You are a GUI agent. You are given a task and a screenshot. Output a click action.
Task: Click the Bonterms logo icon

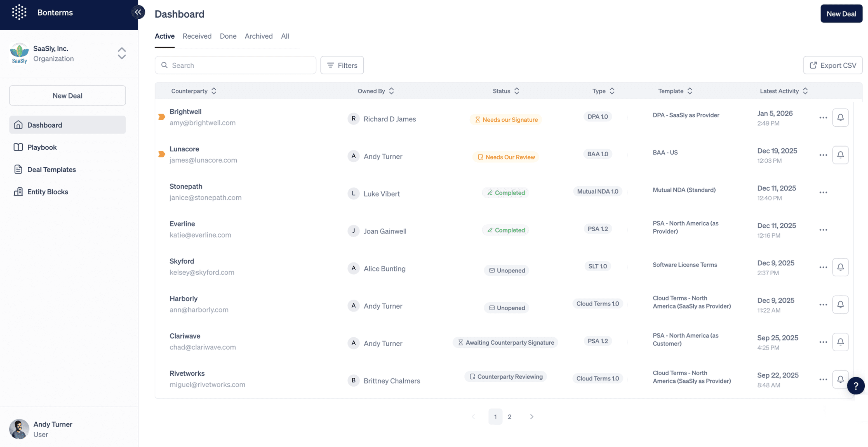(x=19, y=13)
